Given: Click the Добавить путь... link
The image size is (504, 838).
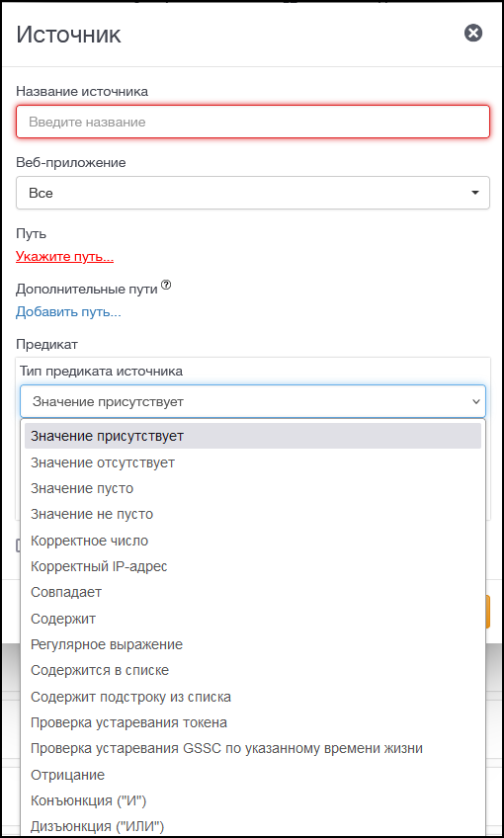Looking at the screenshot, I should (x=68, y=311).
